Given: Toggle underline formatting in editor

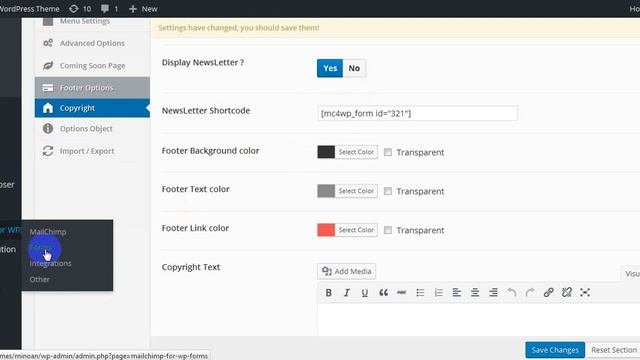Looking at the screenshot, I should (364, 293).
